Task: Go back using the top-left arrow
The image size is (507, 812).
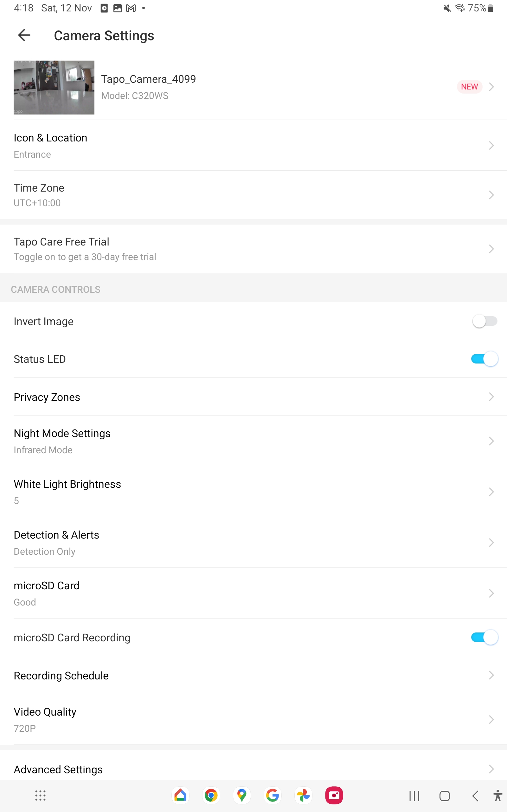Action: click(24, 35)
